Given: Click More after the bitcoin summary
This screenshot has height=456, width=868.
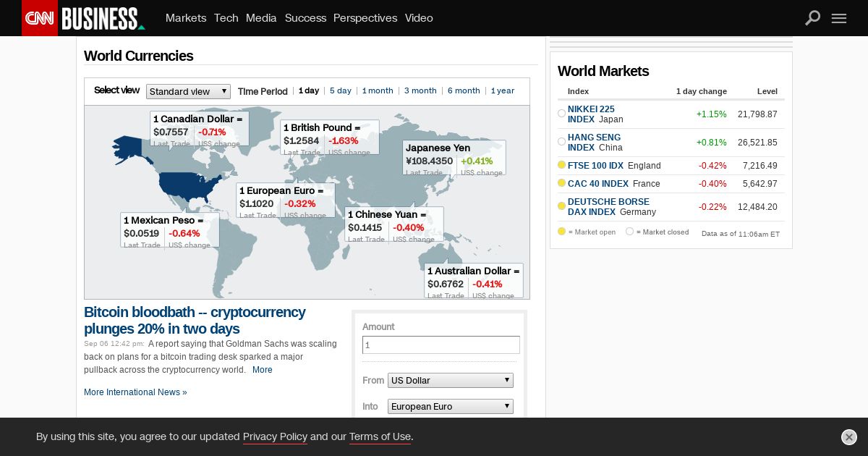Looking at the screenshot, I should pyautogui.click(x=263, y=370).
